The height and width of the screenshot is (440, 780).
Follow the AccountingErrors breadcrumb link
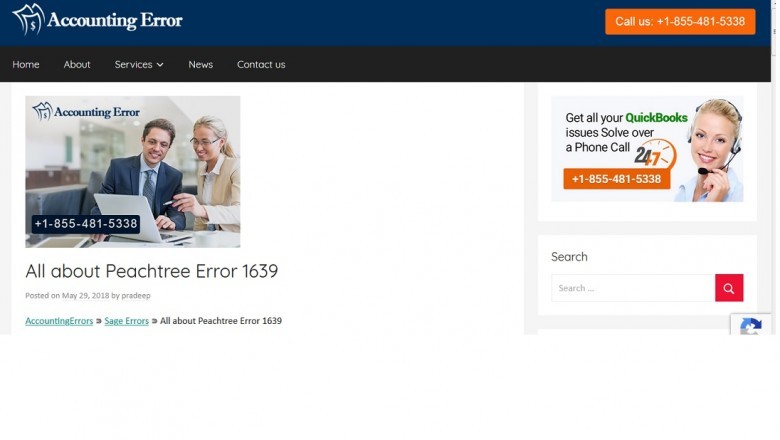[59, 322]
